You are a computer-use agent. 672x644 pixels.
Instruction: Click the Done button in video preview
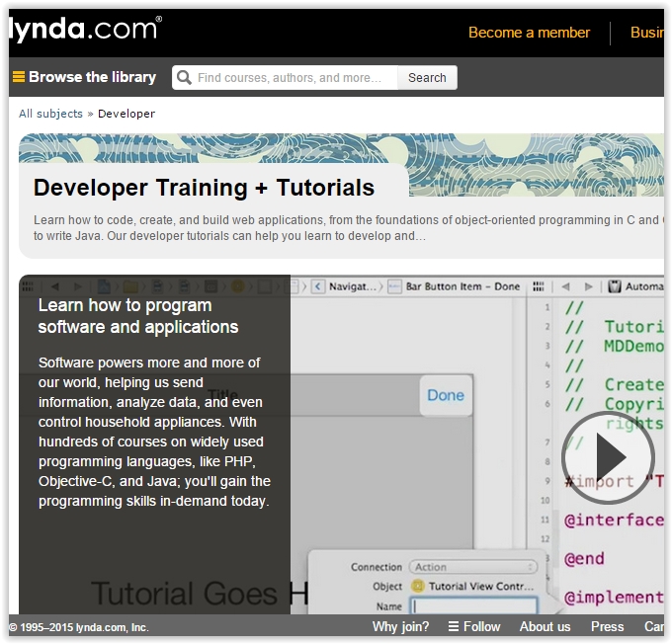[446, 395]
